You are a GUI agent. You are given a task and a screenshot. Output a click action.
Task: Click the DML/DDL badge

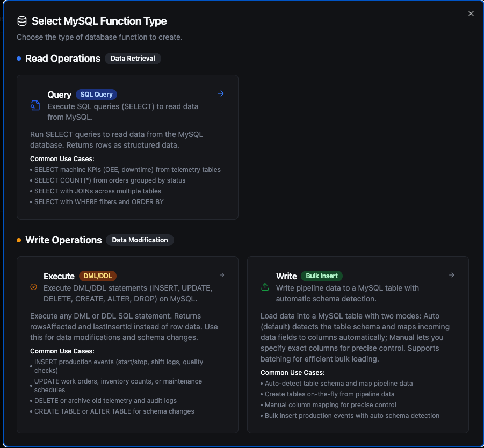click(98, 276)
